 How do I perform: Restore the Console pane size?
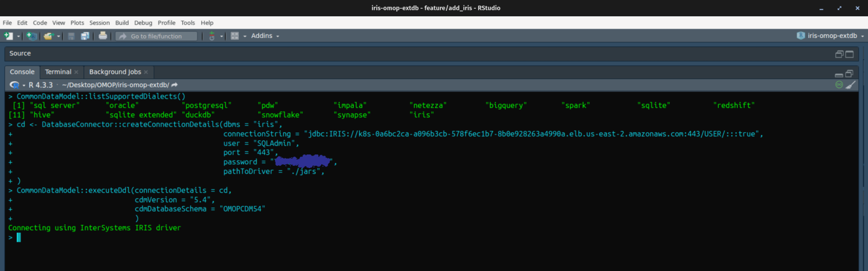click(850, 73)
